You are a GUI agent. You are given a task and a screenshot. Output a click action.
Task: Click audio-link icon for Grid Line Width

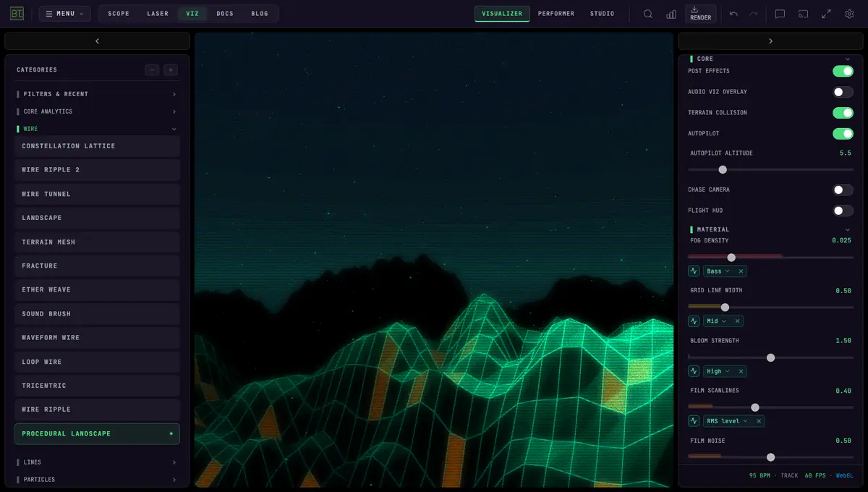click(x=694, y=321)
